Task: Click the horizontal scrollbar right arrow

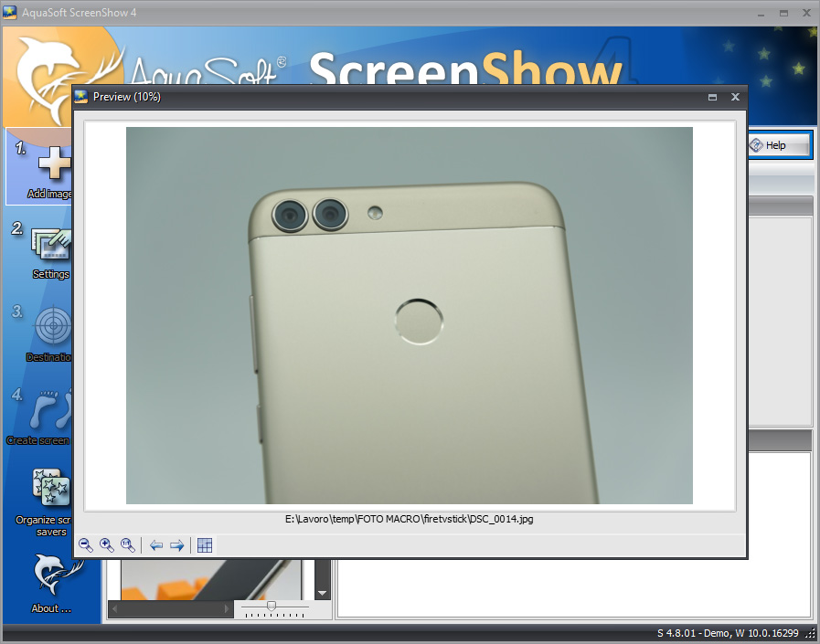Action: pyautogui.click(x=227, y=608)
